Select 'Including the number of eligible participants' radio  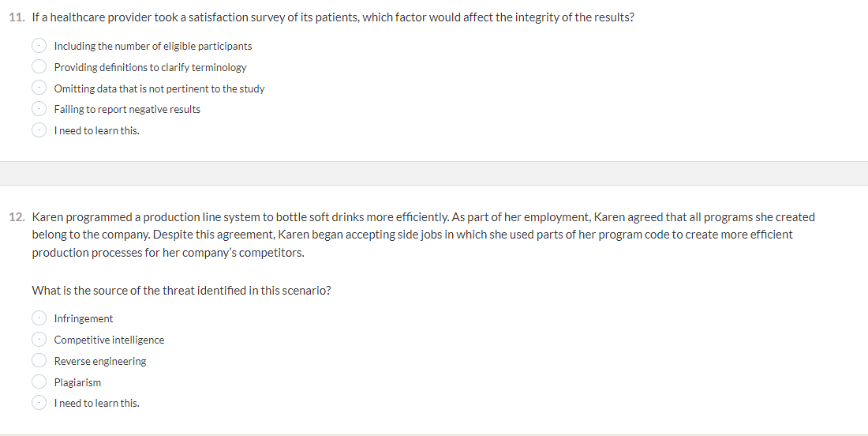(x=39, y=46)
